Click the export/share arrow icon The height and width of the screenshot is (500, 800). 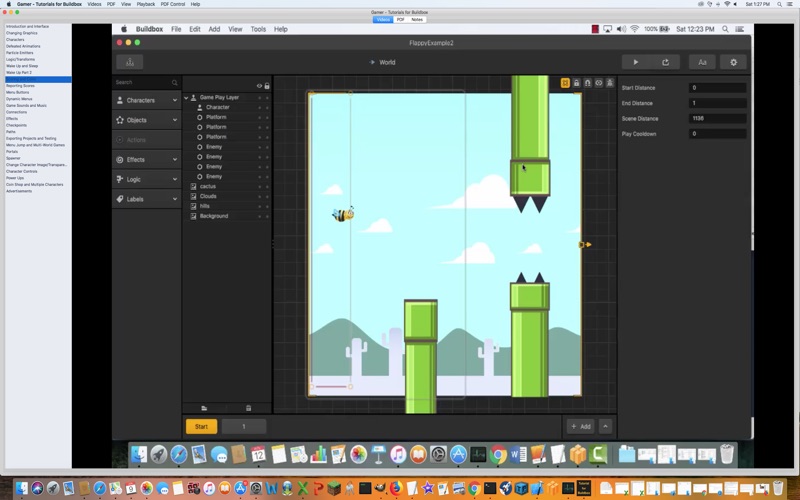tap(665, 62)
